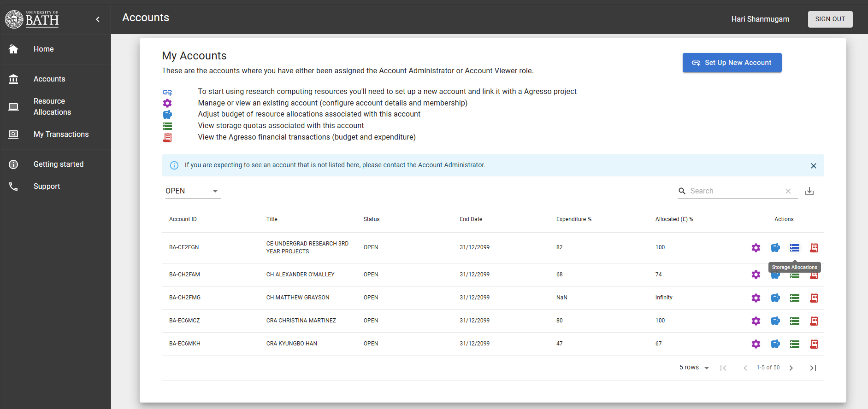Adjust budget piggy bank for BA-EC6MCZ

coord(775,321)
